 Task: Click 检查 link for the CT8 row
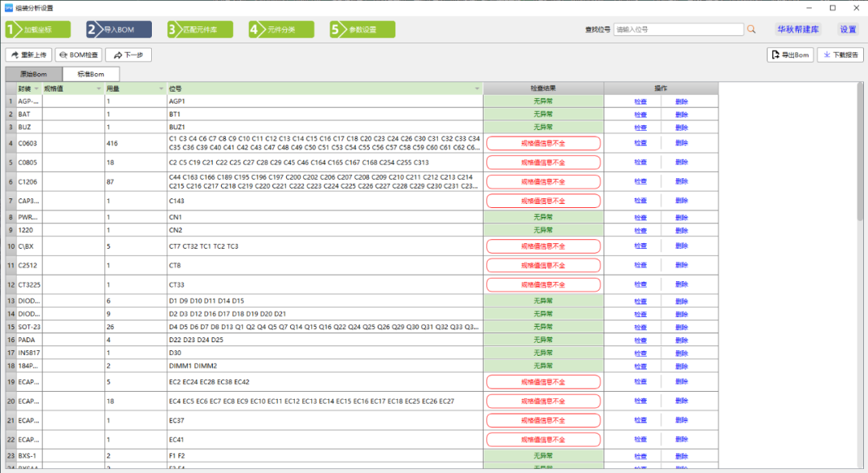[x=641, y=265]
